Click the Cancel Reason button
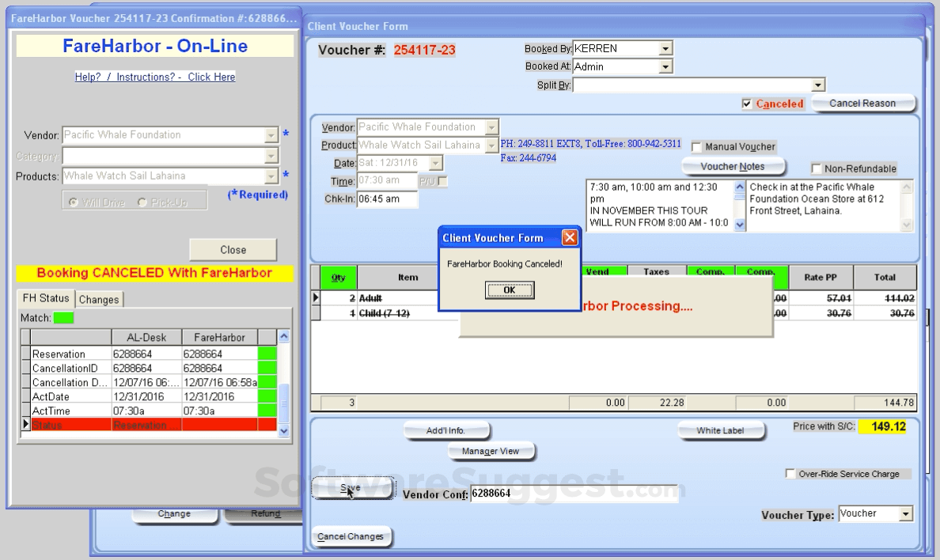The width and height of the screenshot is (940, 560). (862, 104)
